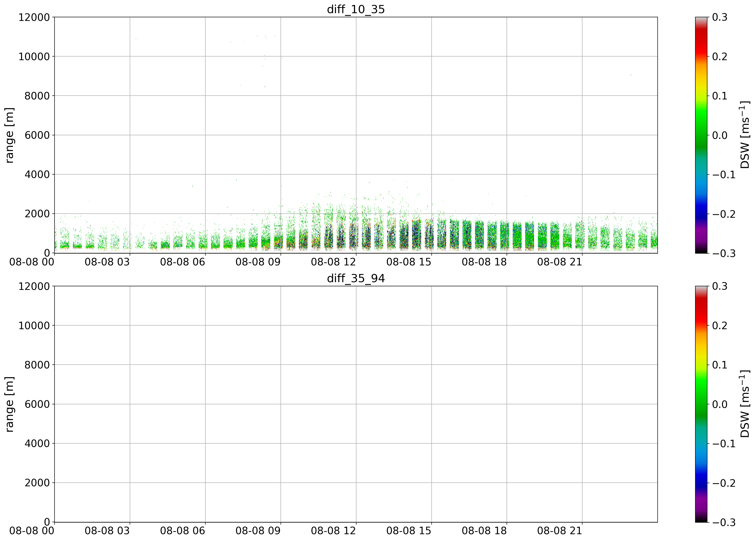This screenshot has height=541, width=756.
Task: Click the 08-08 00 time label under diff_35_94
Action: point(32,531)
